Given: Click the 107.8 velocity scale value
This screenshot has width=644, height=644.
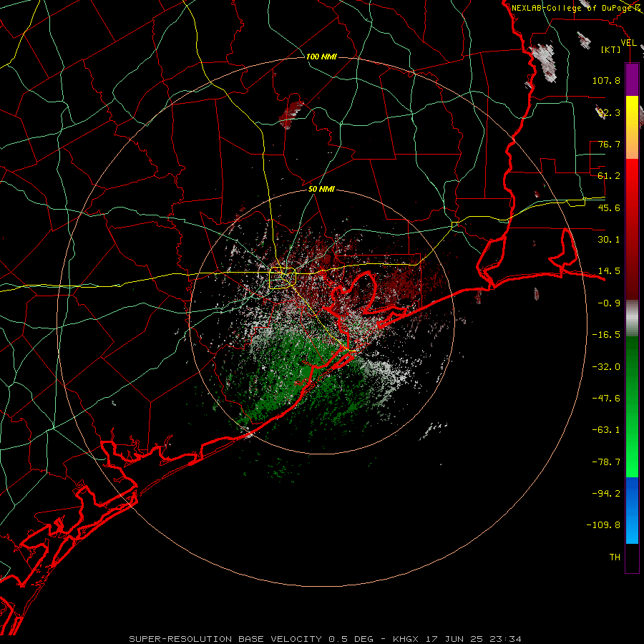Looking at the screenshot, I should [606, 80].
